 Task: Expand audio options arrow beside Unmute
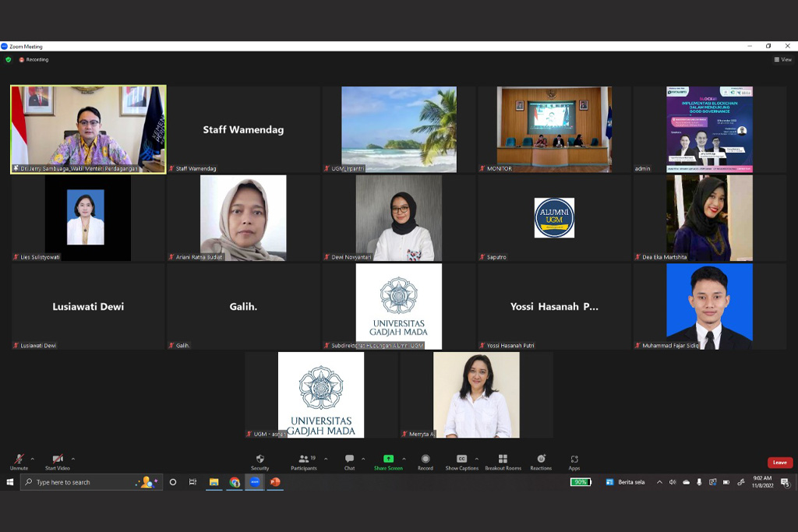tap(32, 459)
